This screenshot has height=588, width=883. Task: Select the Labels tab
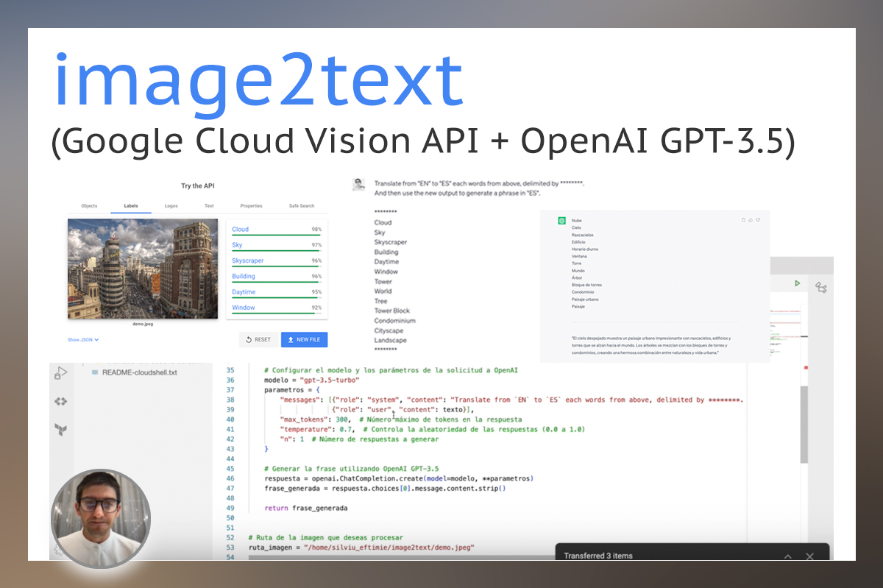[x=131, y=206]
